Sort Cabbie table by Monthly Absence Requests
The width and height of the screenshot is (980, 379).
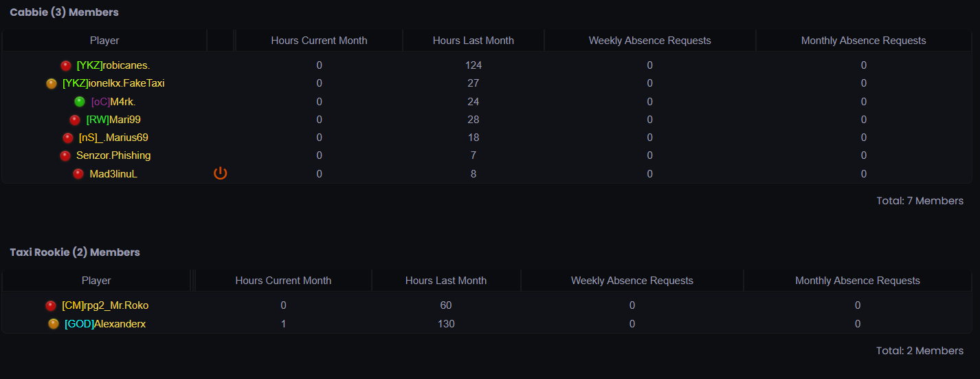pos(863,41)
